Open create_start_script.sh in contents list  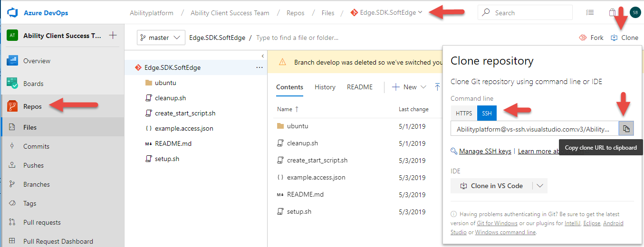[317, 160]
